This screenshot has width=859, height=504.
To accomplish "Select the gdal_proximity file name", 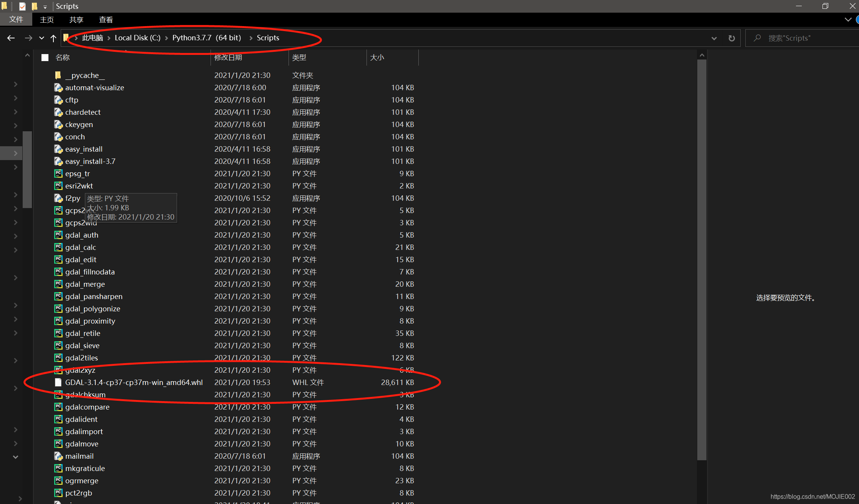I will tap(90, 321).
